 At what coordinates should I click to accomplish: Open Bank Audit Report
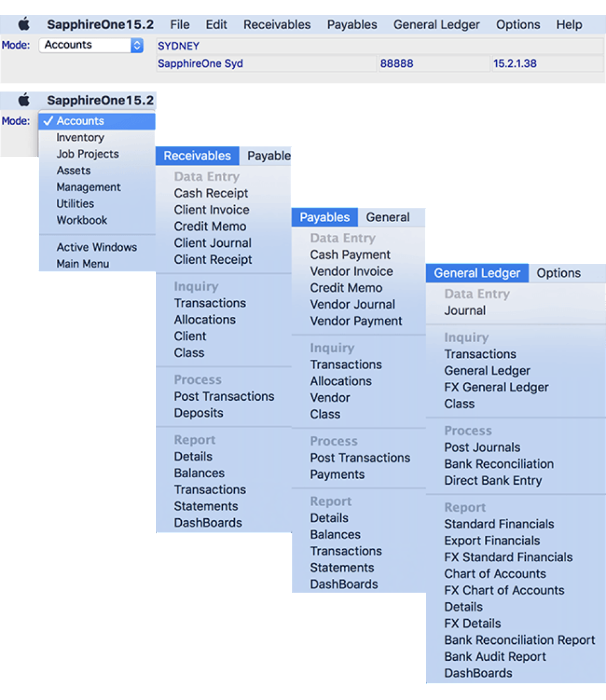tap(495, 656)
